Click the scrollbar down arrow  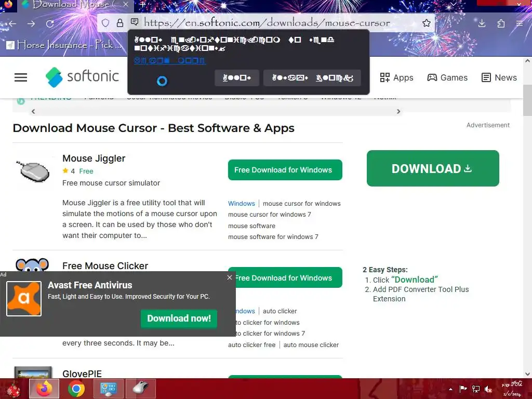pyautogui.click(x=528, y=374)
